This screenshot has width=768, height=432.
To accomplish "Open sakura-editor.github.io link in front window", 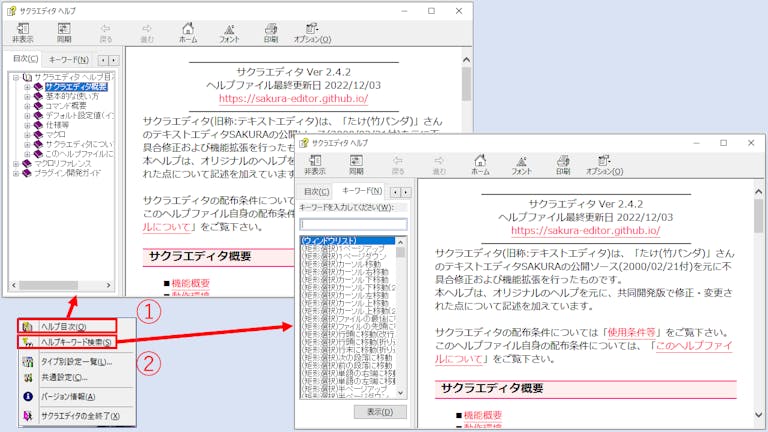I will pyautogui.click(x=585, y=230).
